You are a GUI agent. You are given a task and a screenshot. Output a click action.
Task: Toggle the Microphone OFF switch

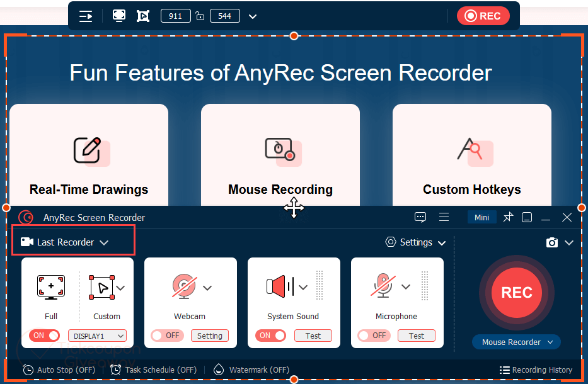(x=374, y=336)
